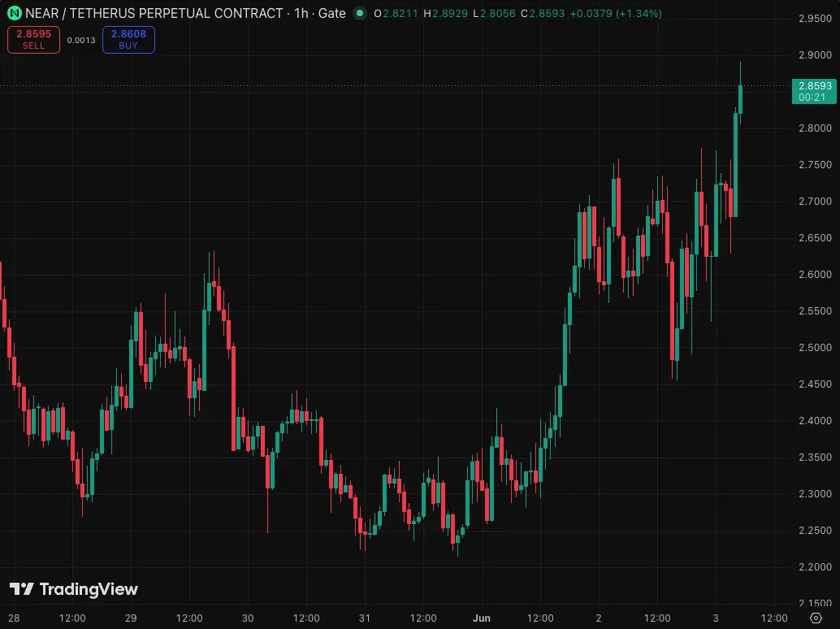Click the green market status dot
Screen dimensions: 840x629
click(361, 13)
